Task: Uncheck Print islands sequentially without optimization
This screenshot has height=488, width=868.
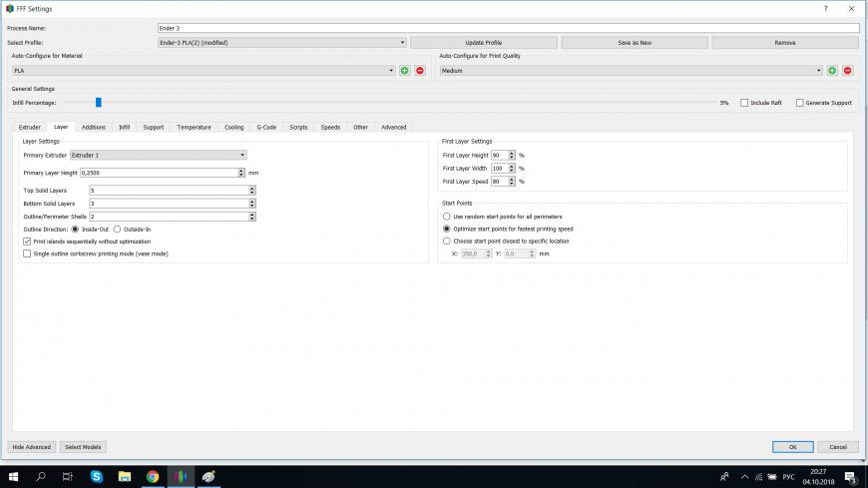Action: point(27,242)
